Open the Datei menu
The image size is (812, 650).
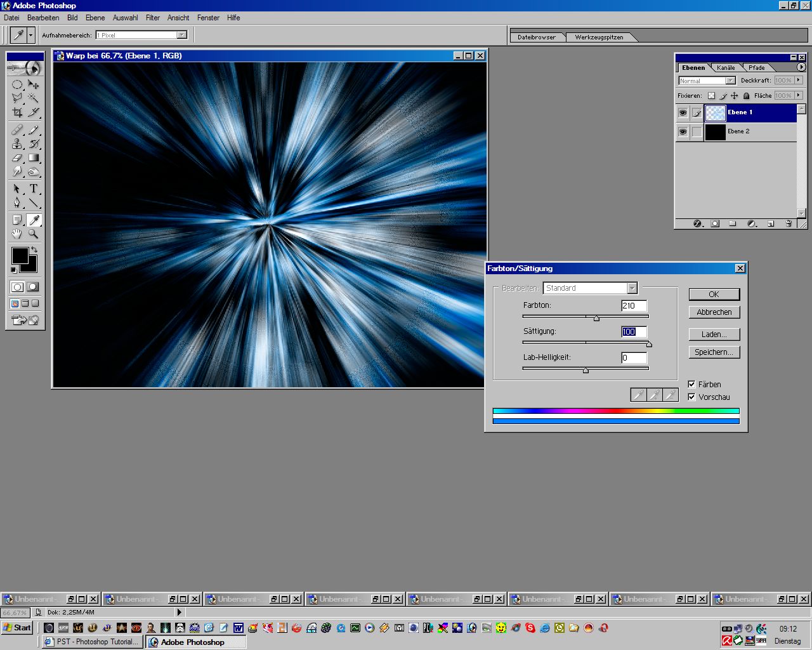tap(11, 18)
